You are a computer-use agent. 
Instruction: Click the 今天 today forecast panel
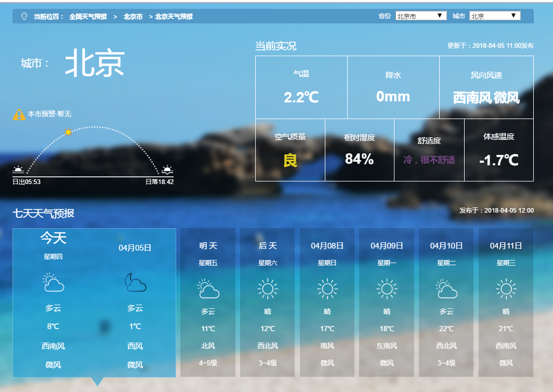pyautogui.click(x=94, y=302)
